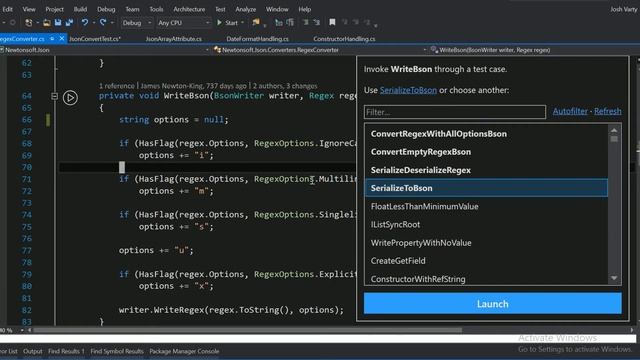640x360 pixels.
Task: Click the uncomment selected lines icon
Action: 290,23
